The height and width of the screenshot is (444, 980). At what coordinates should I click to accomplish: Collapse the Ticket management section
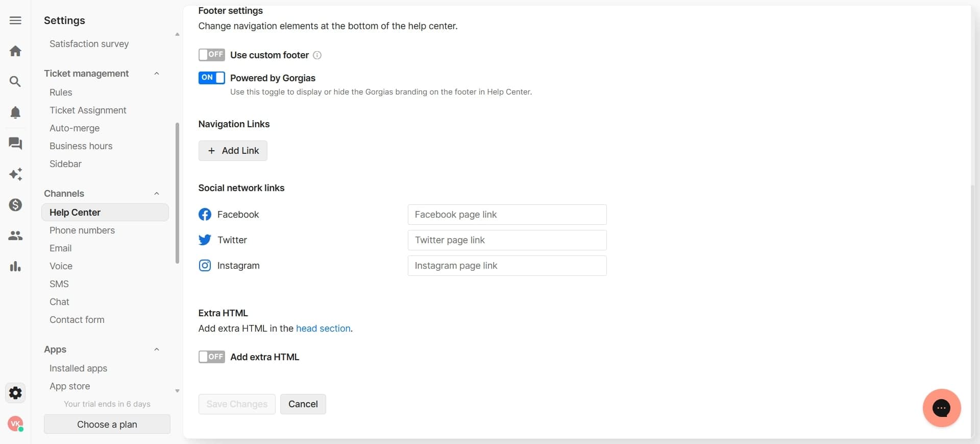(x=157, y=74)
